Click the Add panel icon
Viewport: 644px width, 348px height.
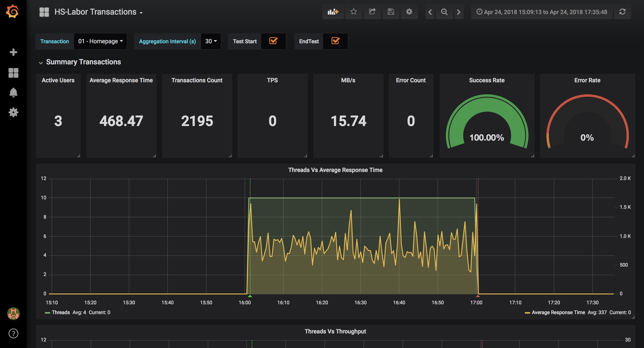tap(333, 12)
